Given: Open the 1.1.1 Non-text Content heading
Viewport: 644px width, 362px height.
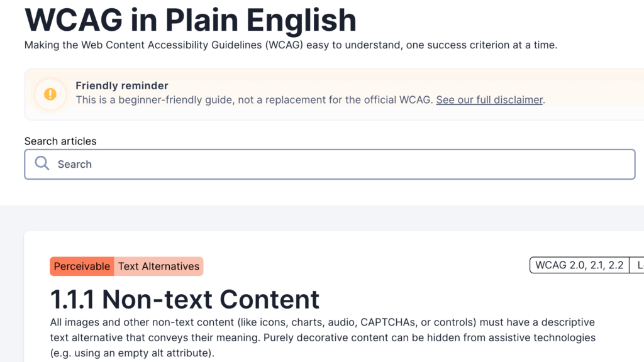Looking at the screenshot, I should click(x=185, y=300).
